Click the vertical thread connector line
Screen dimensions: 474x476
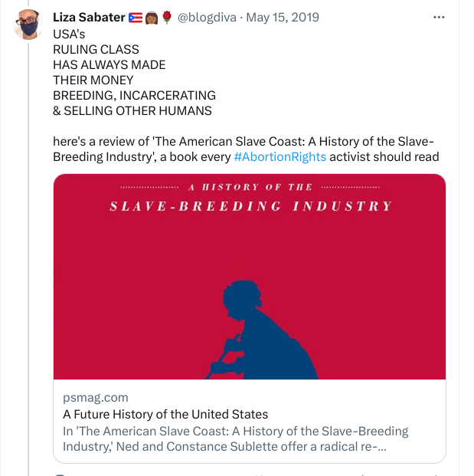pos(28,258)
